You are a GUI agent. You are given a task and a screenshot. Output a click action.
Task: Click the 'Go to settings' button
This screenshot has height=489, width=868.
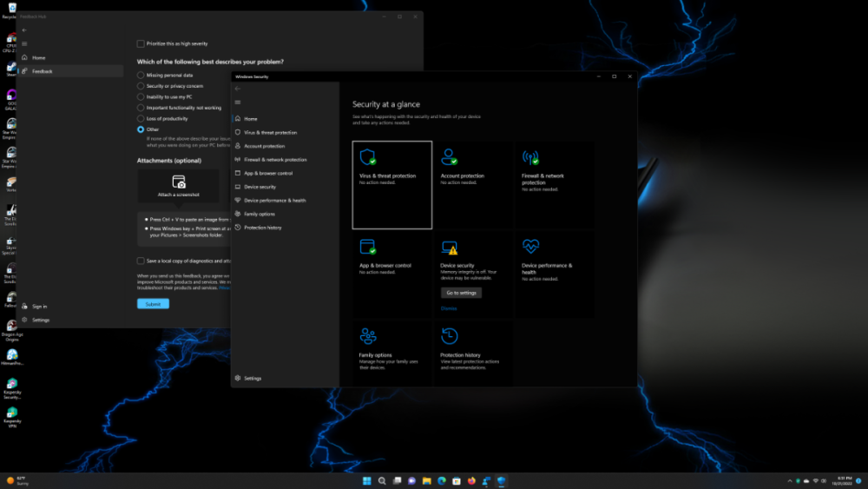pyautogui.click(x=461, y=293)
